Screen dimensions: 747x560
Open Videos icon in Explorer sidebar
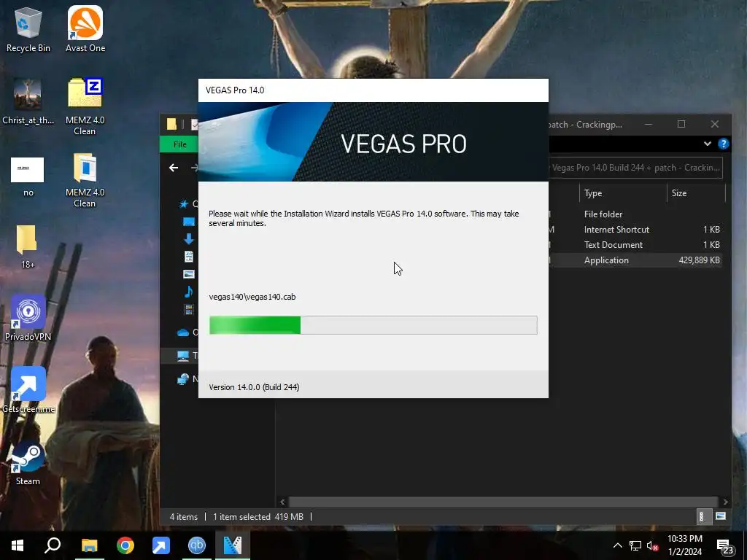(189, 309)
